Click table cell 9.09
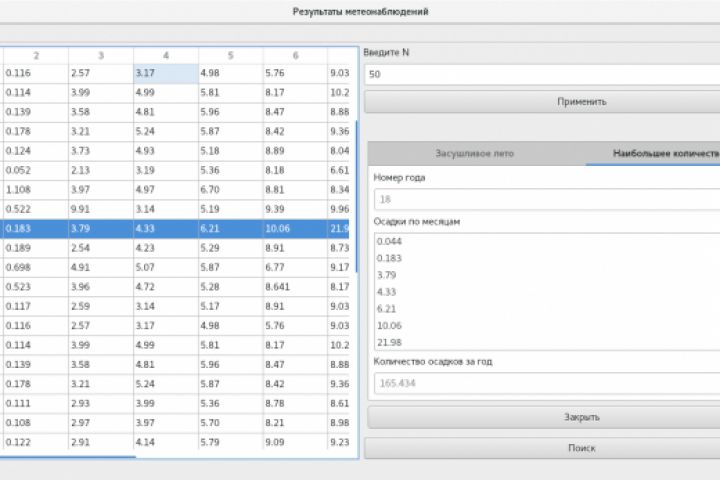720x480 pixels. pyautogui.click(x=295, y=442)
